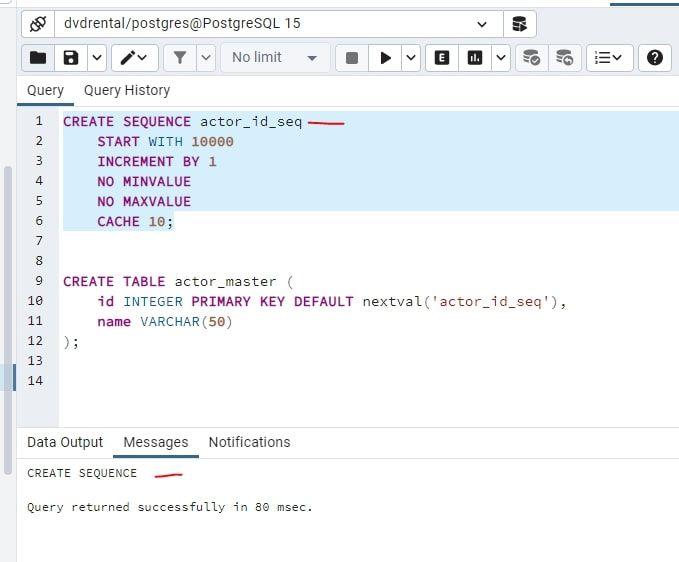Click 'PRIMARY KEY' on line 10

238,301
